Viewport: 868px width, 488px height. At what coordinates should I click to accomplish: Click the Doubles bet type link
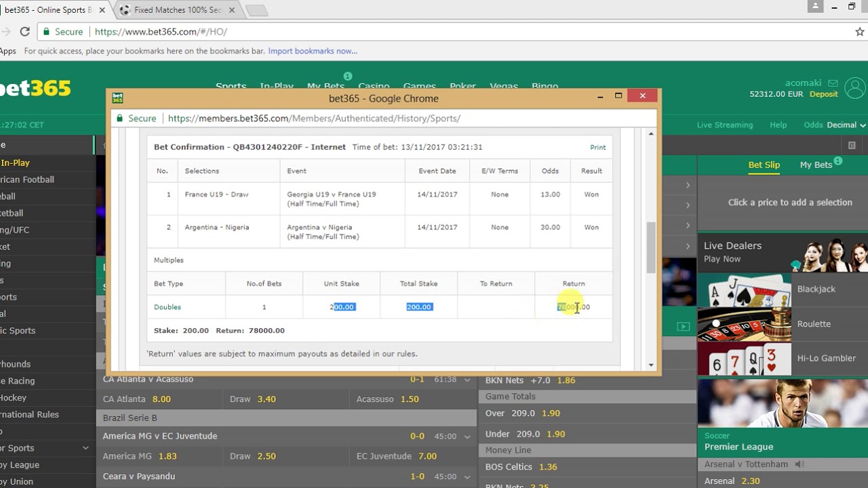click(x=167, y=307)
